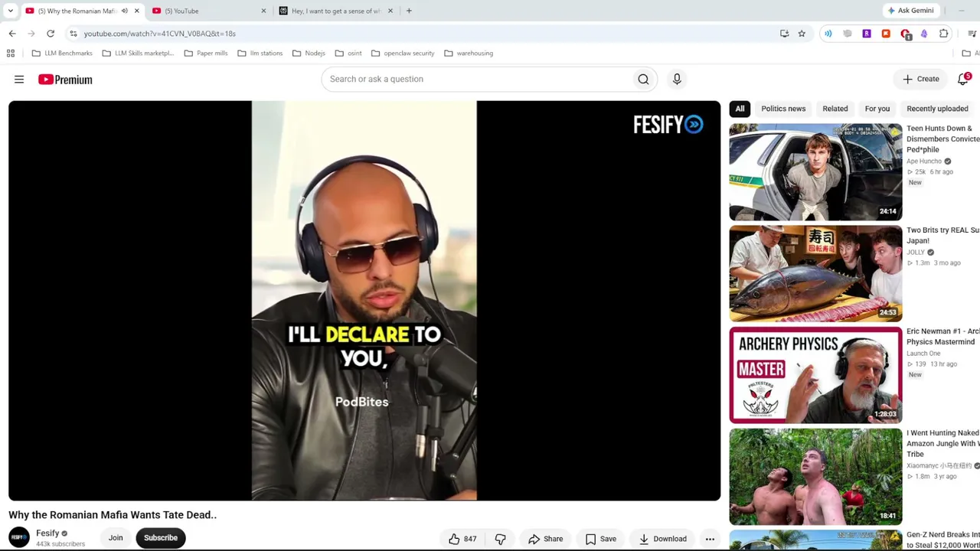Open media controls in browser toolbar
Image resolution: width=980 pixels, height=551 pixels.
[x=972, y=34]
